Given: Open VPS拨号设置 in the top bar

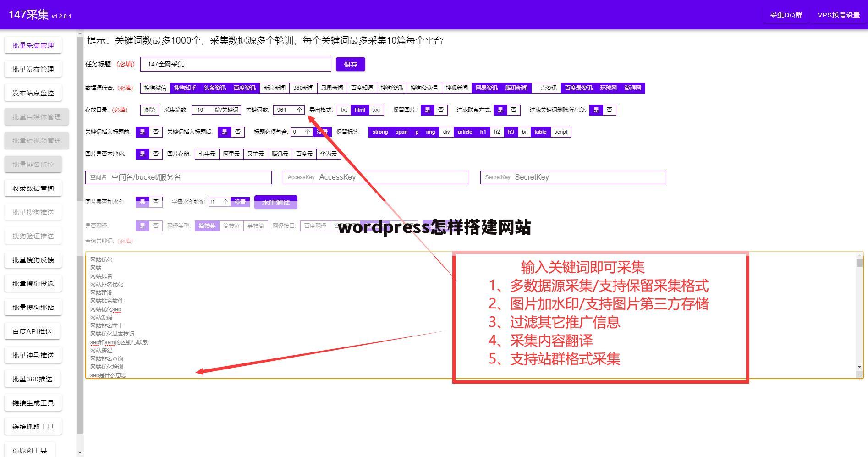Looking at the screenshot, I should tap(838, 15).
